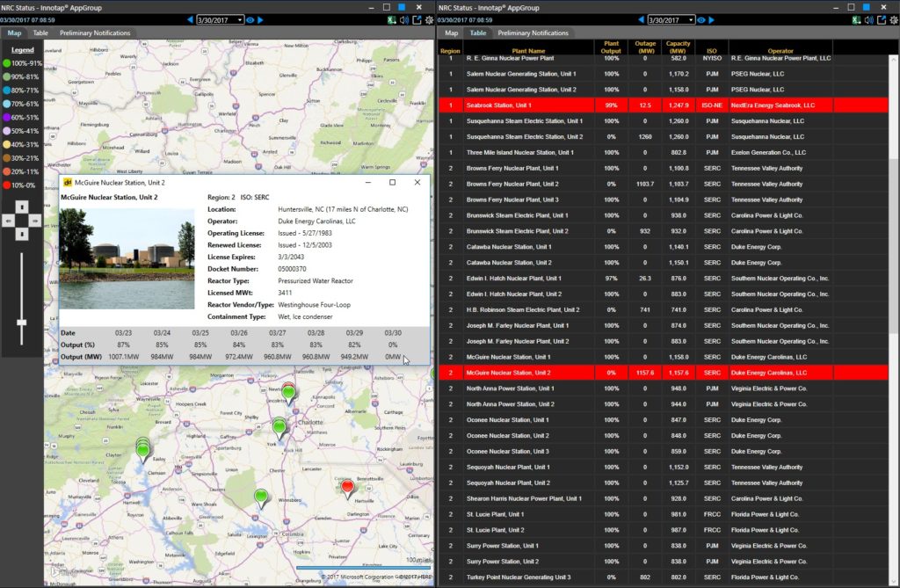Open Preliminary Notifications tab in left window
Image resolution: width=900 pixels, height=588 pixels.
point(95,33)
